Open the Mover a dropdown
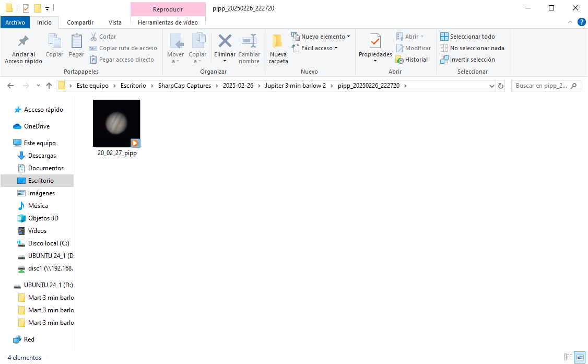 (175, 49)
